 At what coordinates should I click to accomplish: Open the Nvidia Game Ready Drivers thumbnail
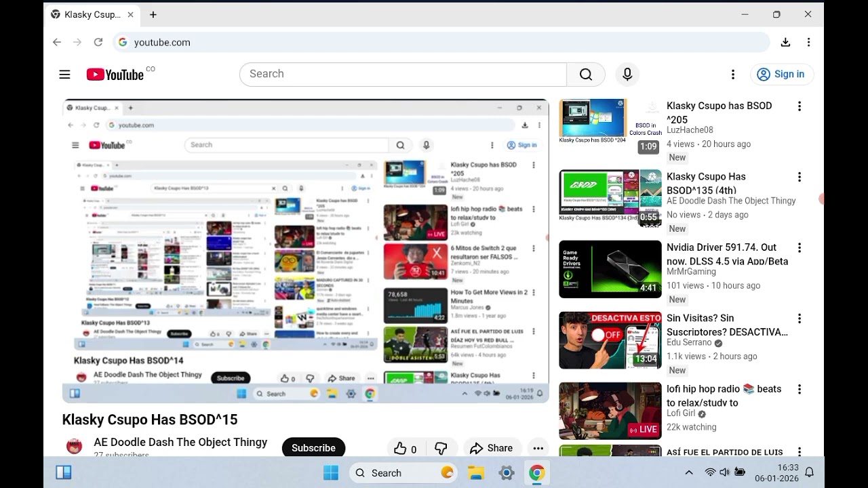pyautogui.click(x=610, y=269)
